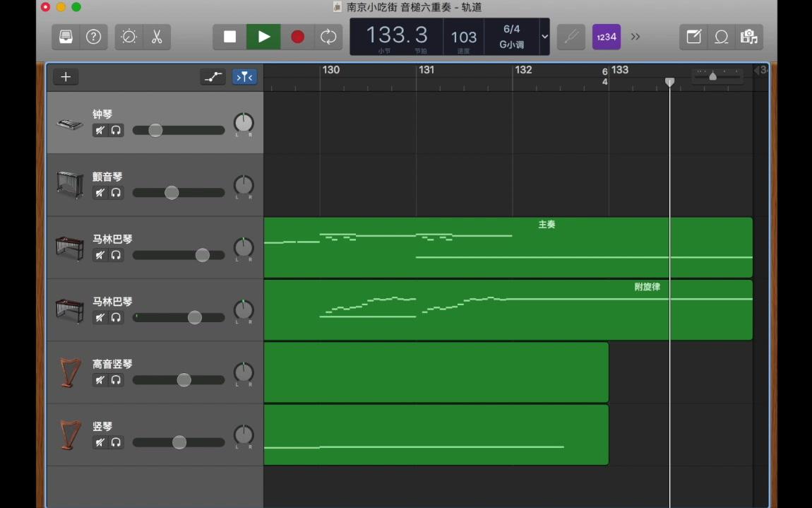
Task: Click the horizontal zoom slider
Action: pyautogui.click(x=717, y=77)
